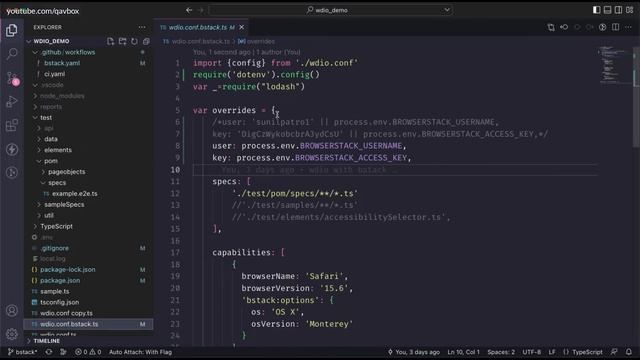Open tsconfig.json file
This screenshot has height=360, width=640.
point(60,302)
